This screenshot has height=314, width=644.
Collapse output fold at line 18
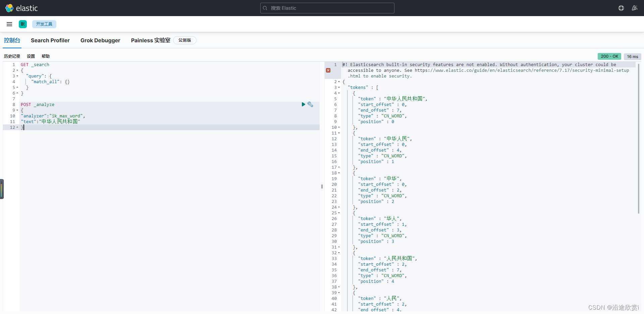(339, 173)
